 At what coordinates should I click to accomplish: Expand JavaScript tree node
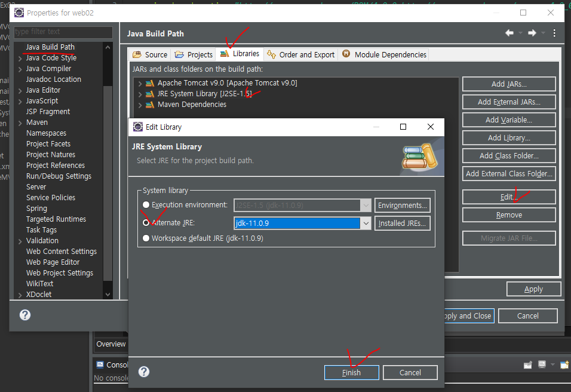(x=20, y=101)
